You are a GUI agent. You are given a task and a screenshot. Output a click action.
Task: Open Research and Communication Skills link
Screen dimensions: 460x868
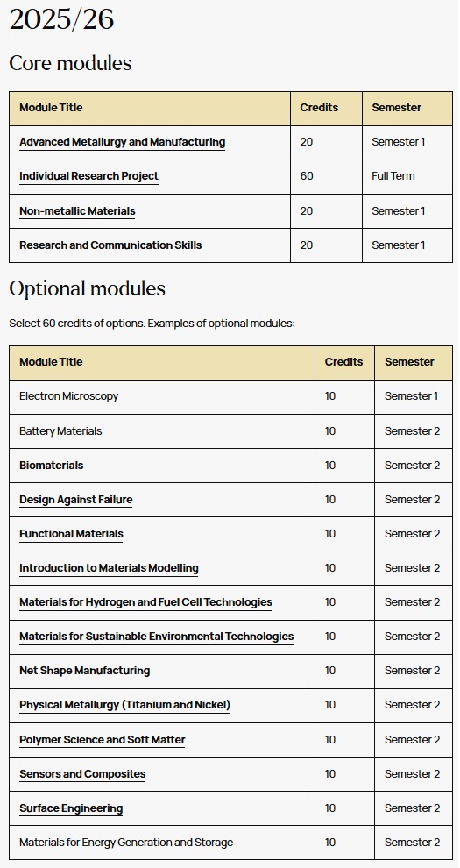(110, 245)
